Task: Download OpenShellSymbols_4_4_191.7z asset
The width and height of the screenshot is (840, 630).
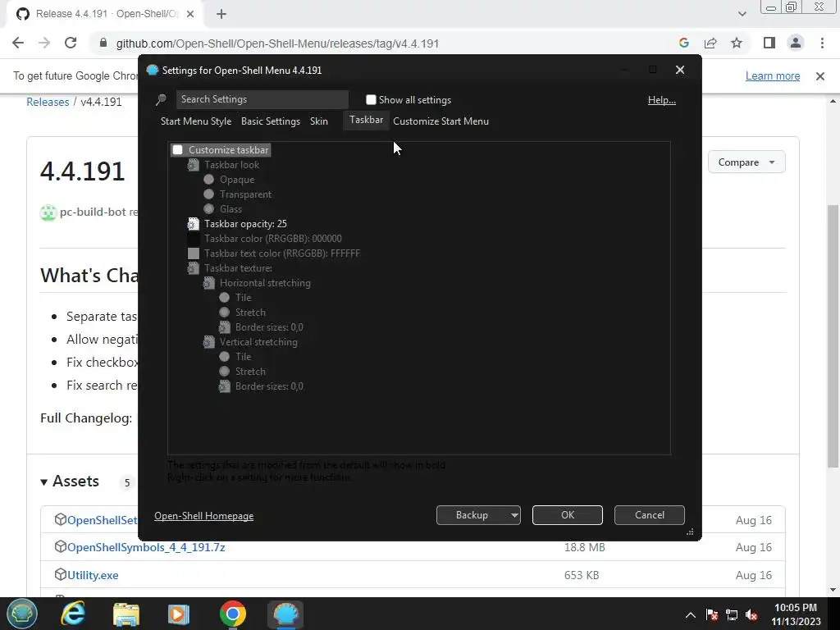Action: coord(146,547)
